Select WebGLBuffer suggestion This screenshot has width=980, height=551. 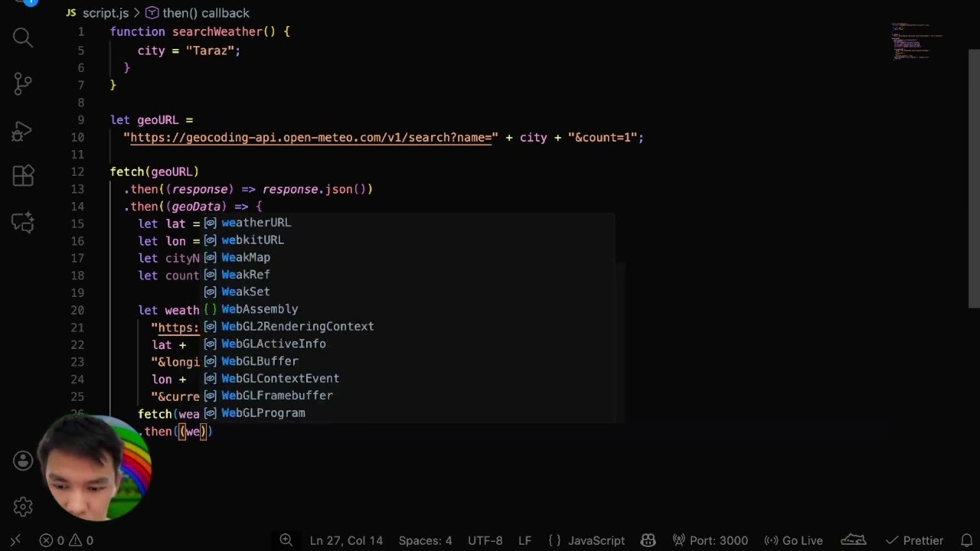408,361
